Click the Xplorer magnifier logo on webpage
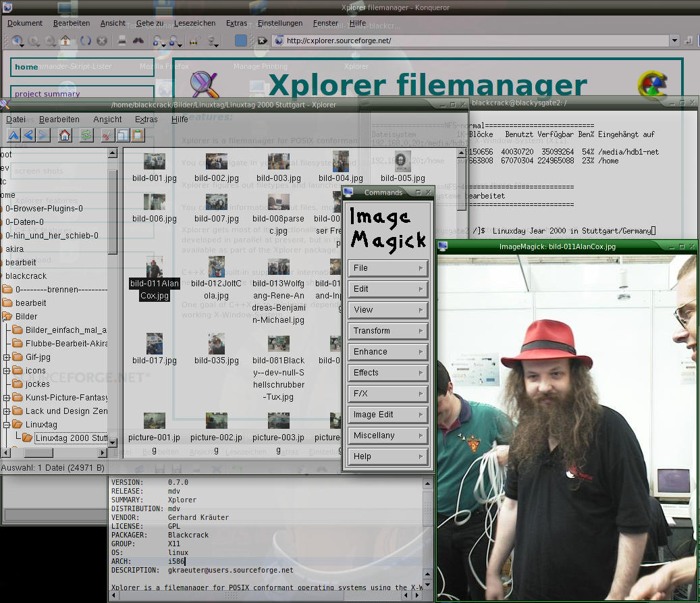The image size is (700, 603). (x=205, y=84)
